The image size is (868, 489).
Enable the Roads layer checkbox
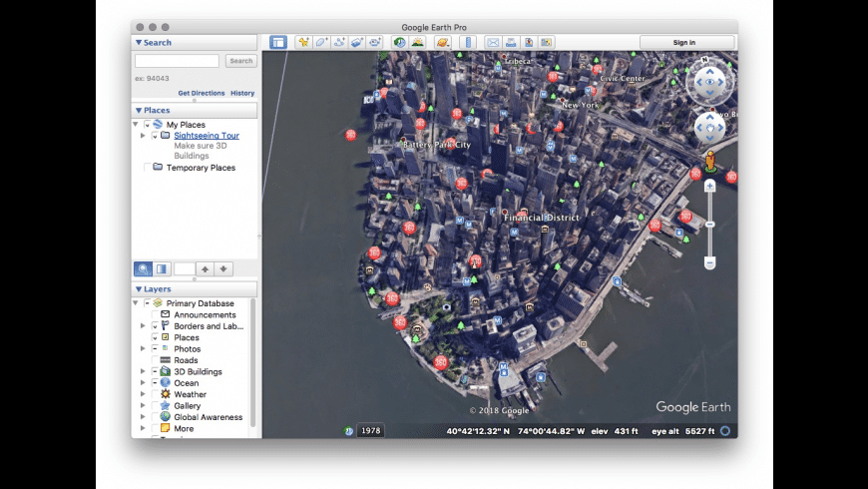(x=154, y=360)
